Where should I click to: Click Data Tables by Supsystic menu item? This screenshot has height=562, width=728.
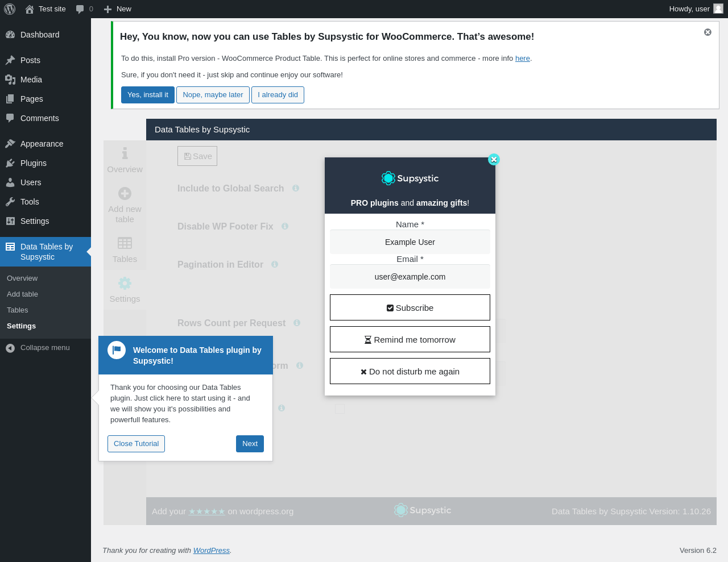[x=45, y=252]
